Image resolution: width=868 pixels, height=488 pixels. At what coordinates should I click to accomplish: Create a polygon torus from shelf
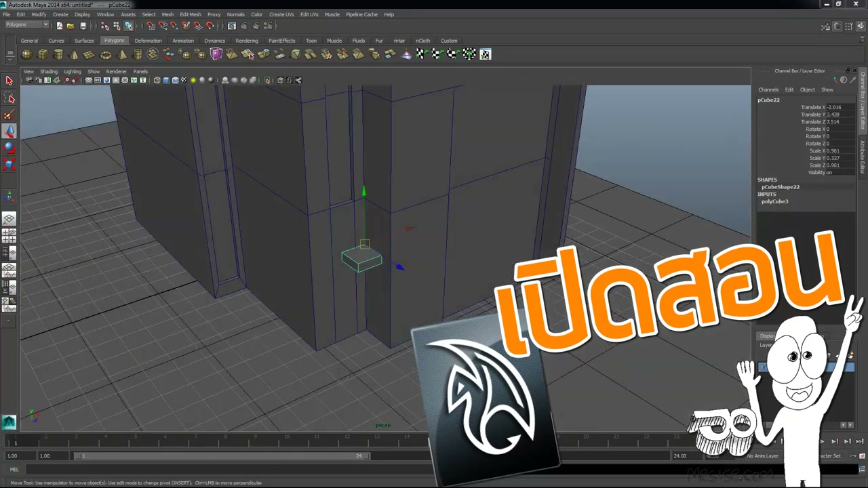[106, 54]
